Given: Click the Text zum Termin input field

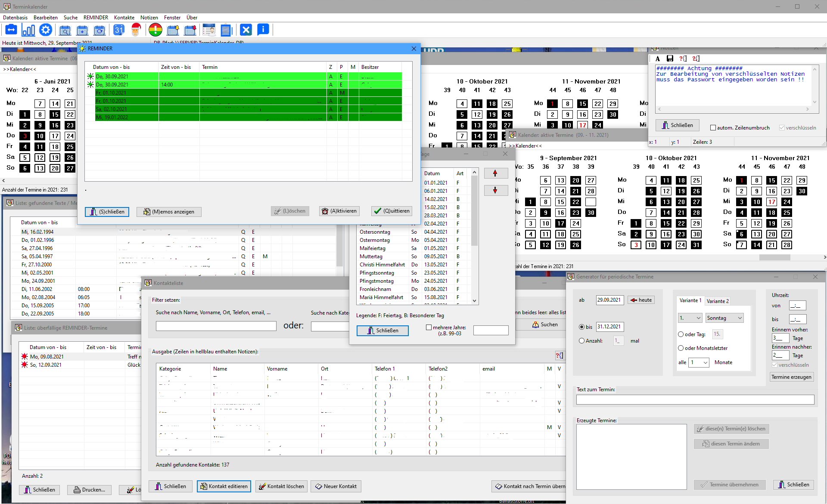Looking at the screenshot, I should 695,400.
